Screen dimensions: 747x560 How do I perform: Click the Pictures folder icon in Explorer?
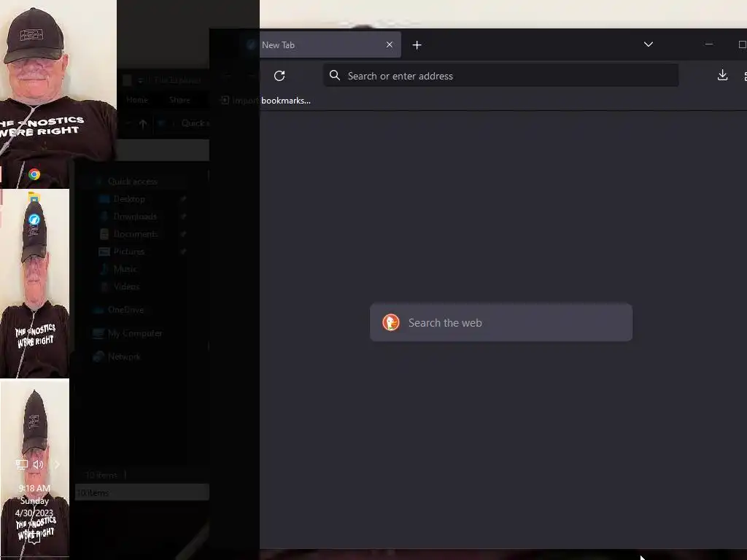[x=104, y=252]
